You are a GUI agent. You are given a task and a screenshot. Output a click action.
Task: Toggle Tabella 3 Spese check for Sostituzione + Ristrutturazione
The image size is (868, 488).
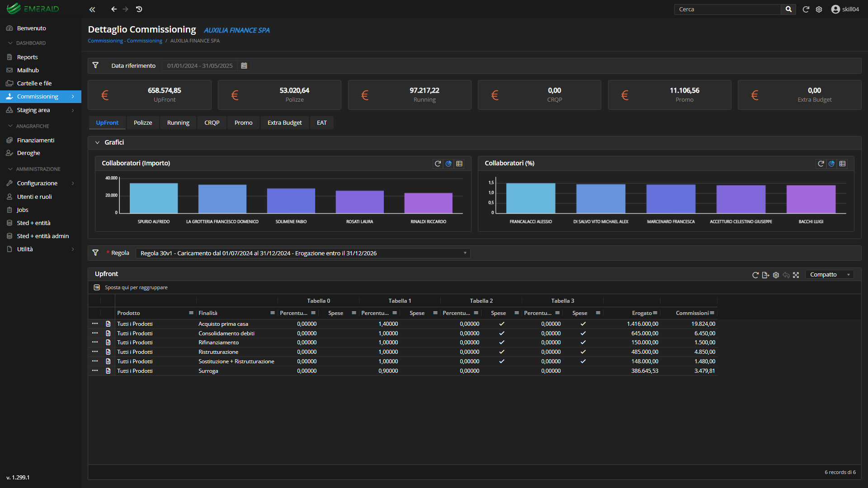pos(583,361)
